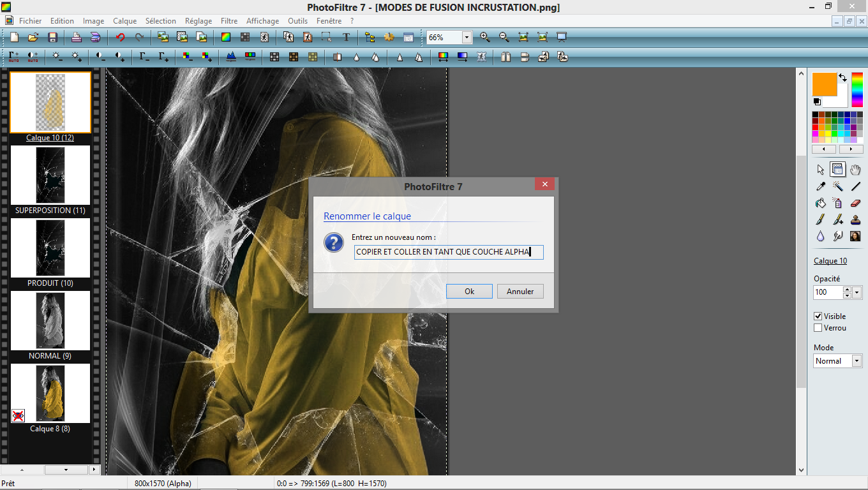Open the Affichage menu
The width and height of the screenshot is (868, 490).
click(262, 21)
